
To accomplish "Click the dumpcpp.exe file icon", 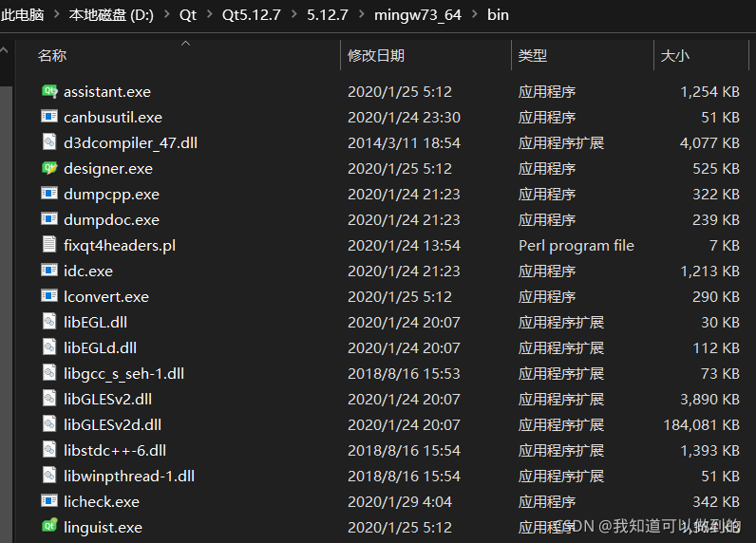I will (x=49, y=194).
